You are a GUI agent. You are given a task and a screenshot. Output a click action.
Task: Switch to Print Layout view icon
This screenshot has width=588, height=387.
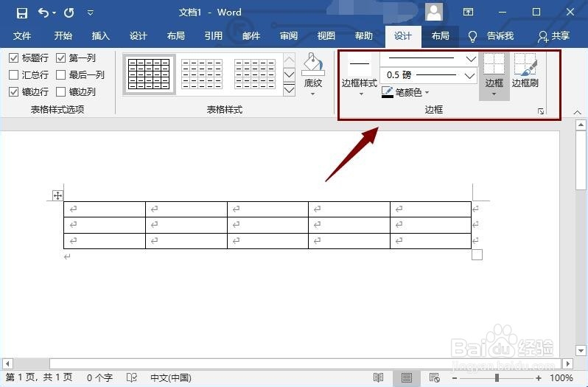pos(406,377)
